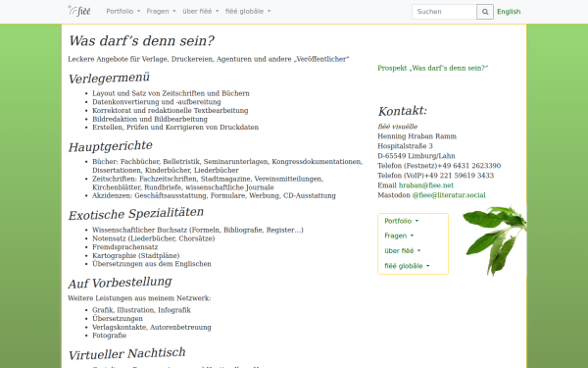Expand über fiëé in the sidebar box
This screenshot has width=588, height=368.
[403, 251]
